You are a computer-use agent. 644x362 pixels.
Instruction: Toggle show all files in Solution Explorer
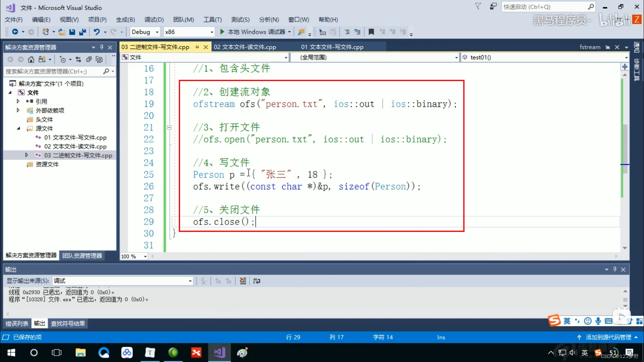pyautogui.click(x=99, y=60)
